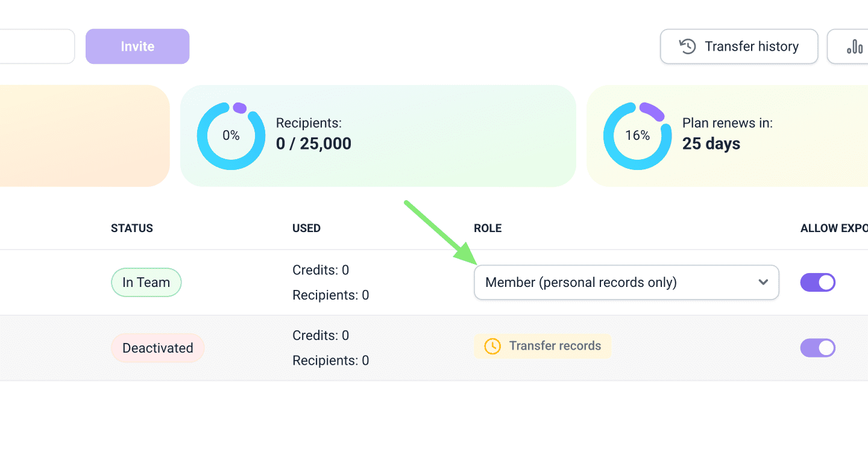Open the Member role dropdown

point(626,282)
